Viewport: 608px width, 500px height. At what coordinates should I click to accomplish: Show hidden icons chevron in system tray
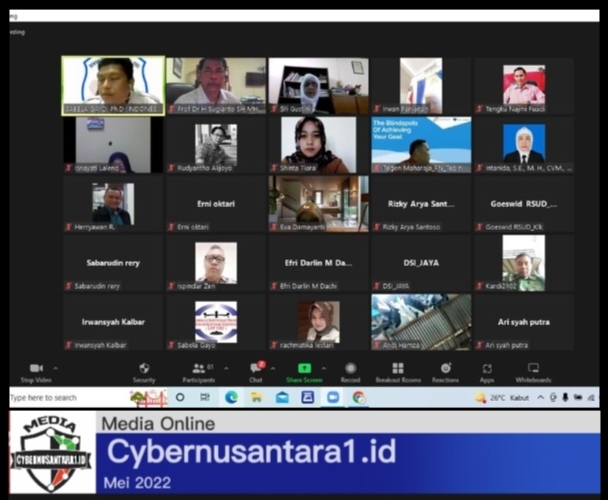540,397
